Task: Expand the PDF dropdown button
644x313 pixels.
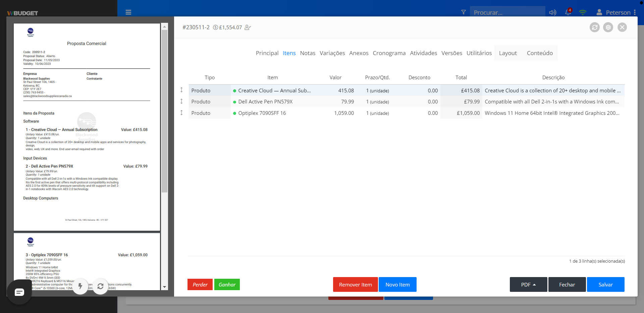Action: click(528, 284)
